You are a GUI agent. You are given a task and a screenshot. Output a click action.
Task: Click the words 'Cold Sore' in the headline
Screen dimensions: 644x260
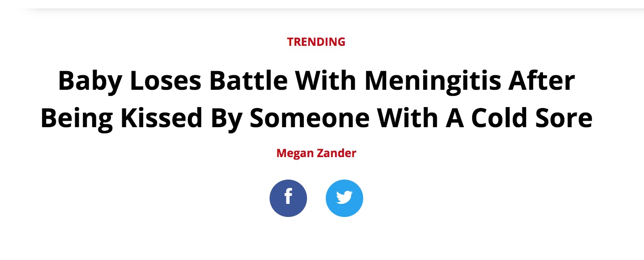pyautogui.click(x=532, y=118)
